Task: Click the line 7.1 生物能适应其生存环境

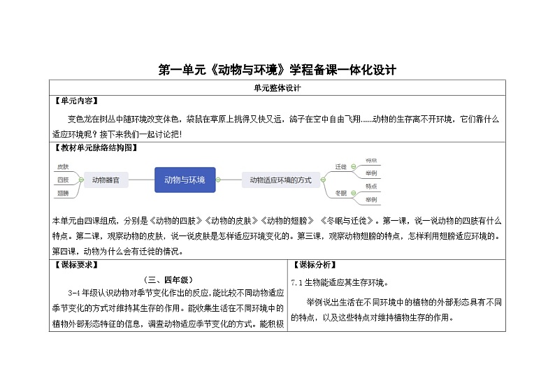Action: point(340,282)
